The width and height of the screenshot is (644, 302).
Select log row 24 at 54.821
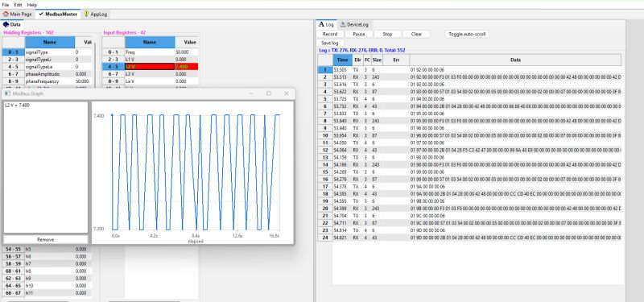click(469, 238)
